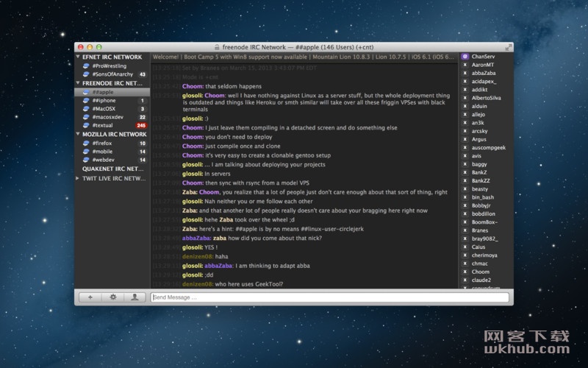Select the TWIT LIVE IRC NETW... server name
This screenshot has width=588, height=368.
[114, 178]
